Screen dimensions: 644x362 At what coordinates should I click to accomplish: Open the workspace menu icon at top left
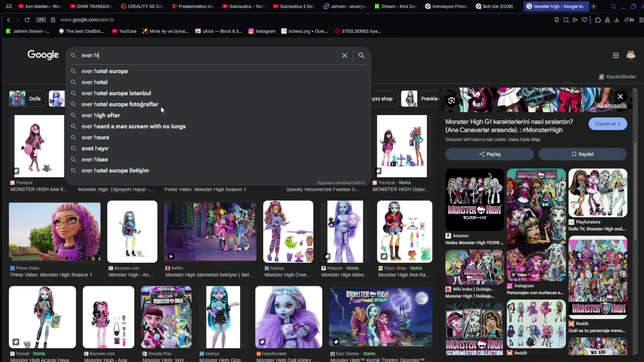pos(9,7)
